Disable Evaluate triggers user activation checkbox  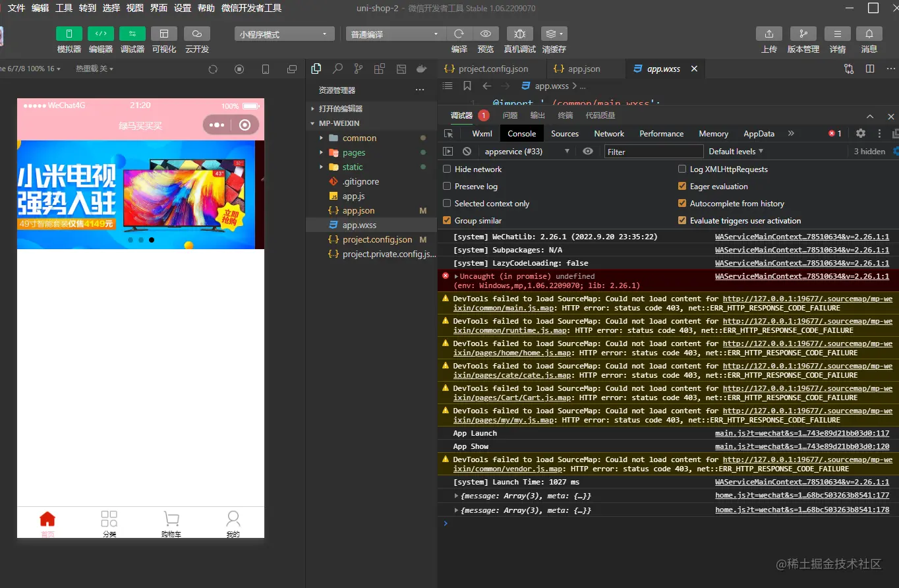click(682, 221)
